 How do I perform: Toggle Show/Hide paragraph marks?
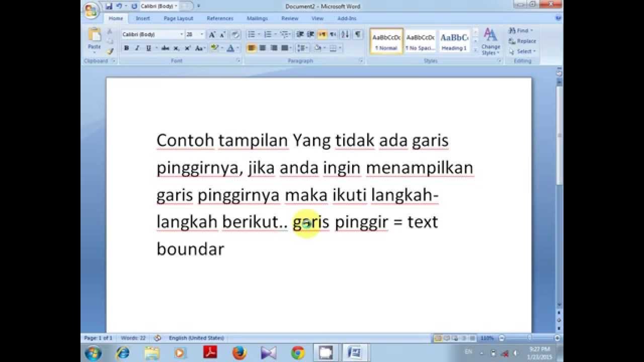tap(358, 35)
